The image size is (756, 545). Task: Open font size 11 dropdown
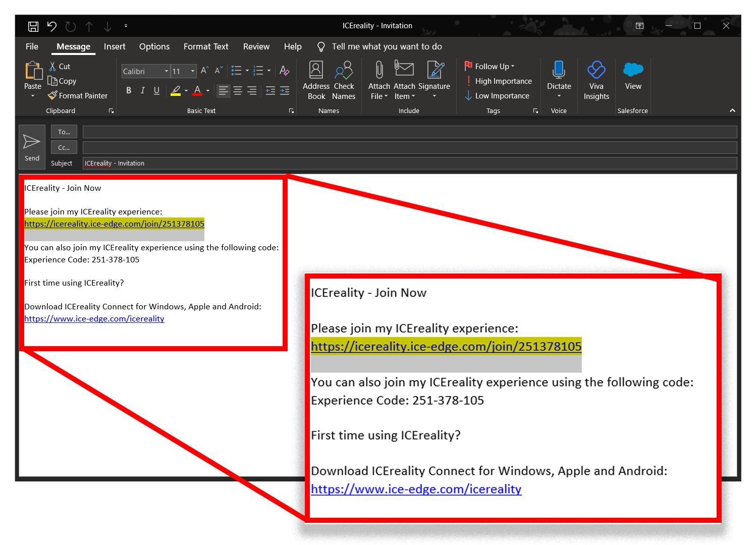[193, 71]
